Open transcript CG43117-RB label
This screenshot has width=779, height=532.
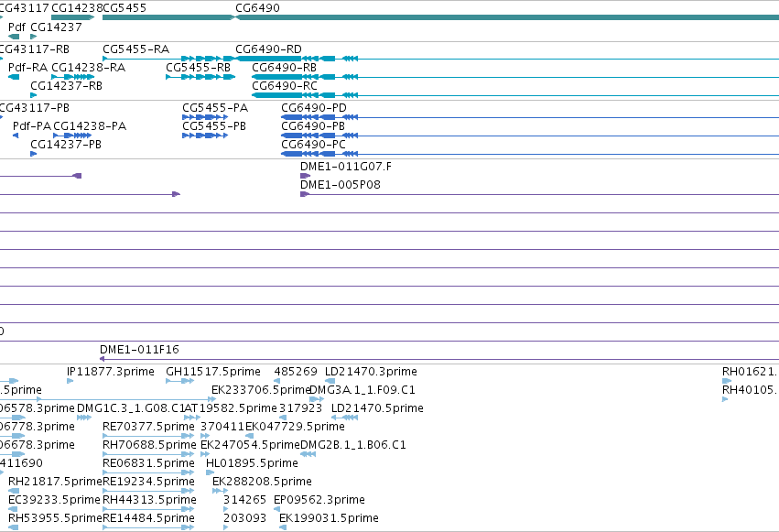[x=34, y=49]
